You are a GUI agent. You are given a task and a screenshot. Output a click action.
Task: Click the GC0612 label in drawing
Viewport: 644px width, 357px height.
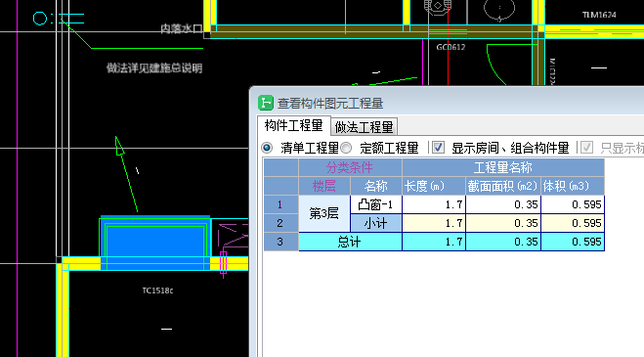point(451,47)
